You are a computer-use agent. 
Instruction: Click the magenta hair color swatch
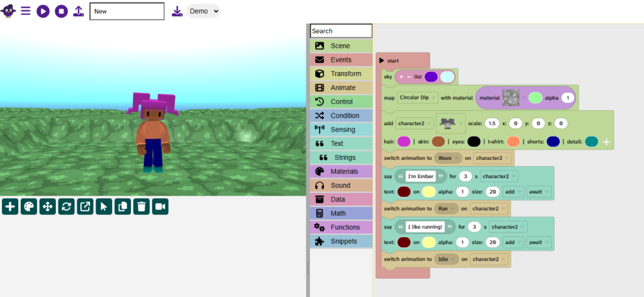click(404, 142)
